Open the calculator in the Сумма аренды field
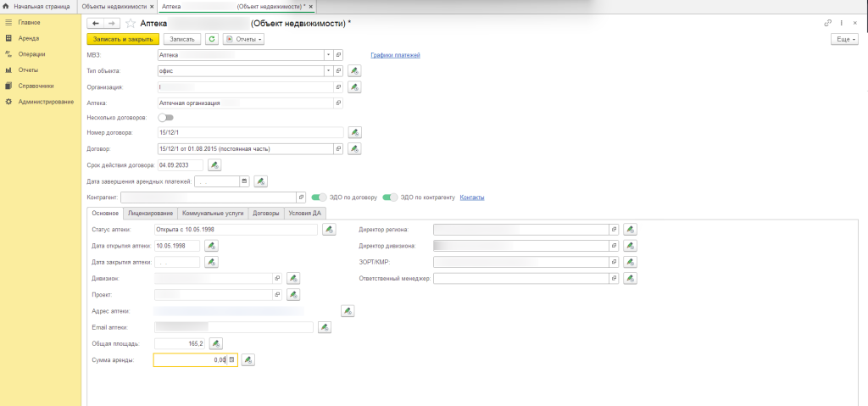 click(232, 360)
